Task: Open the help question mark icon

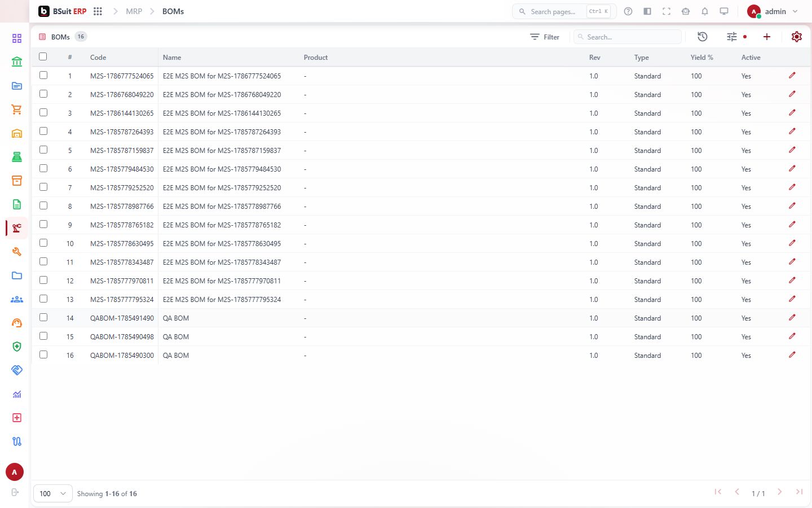Action: (628, 11)
